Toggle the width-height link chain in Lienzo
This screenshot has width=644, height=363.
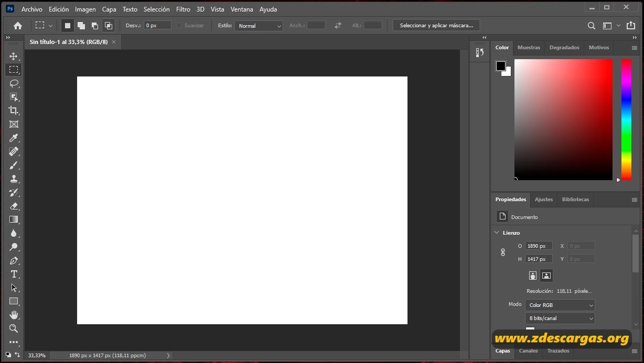tap(502, 252)
